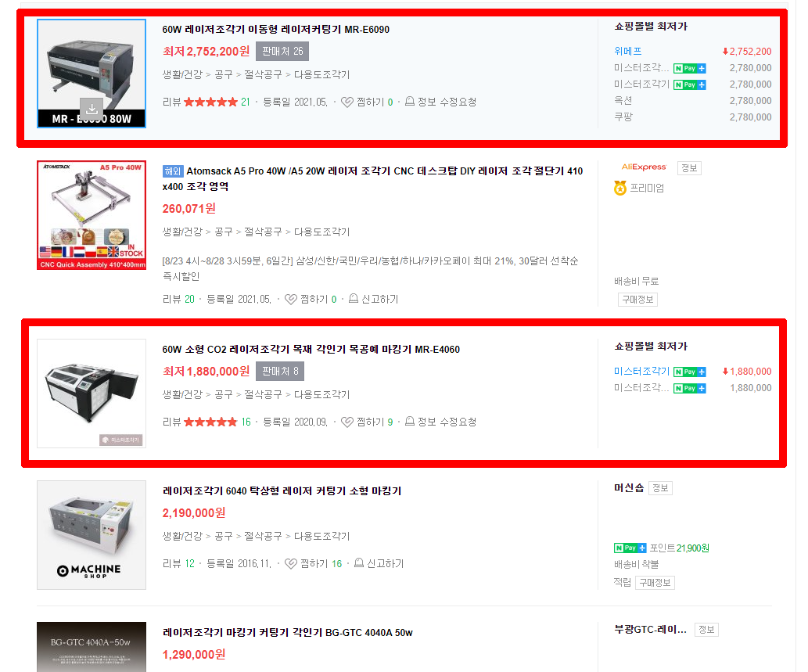Click the download icon on MR-E6090 thumbnail

point(92,109)
